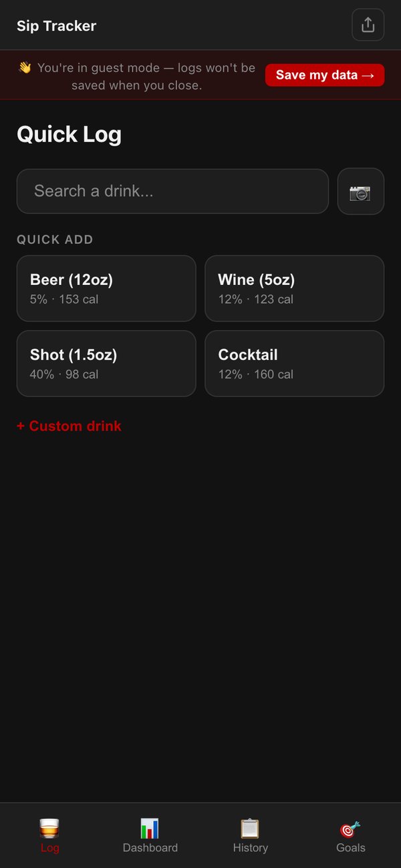
Task: Open the camera drink scanner
Action: pyautogui.click(x=361, y=191)
